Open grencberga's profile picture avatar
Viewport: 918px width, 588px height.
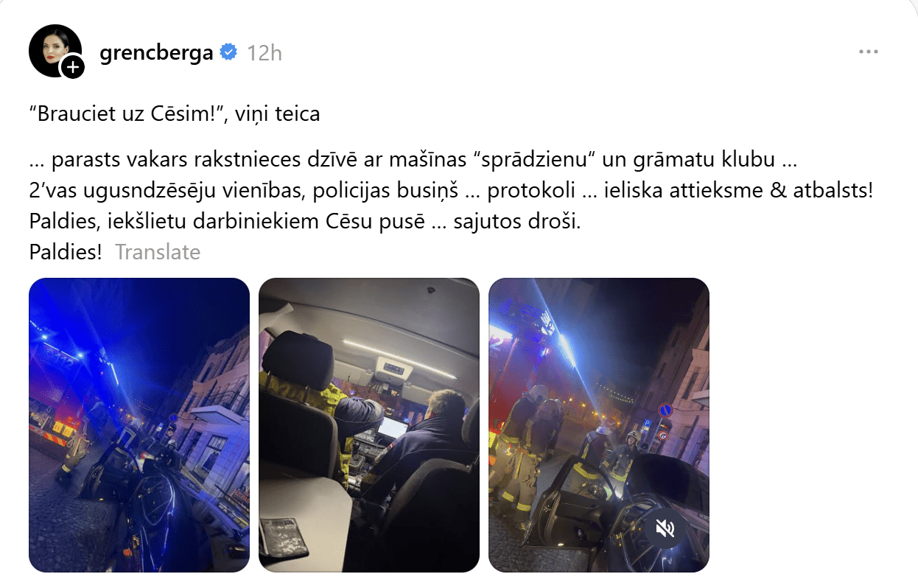click(55, 50)
